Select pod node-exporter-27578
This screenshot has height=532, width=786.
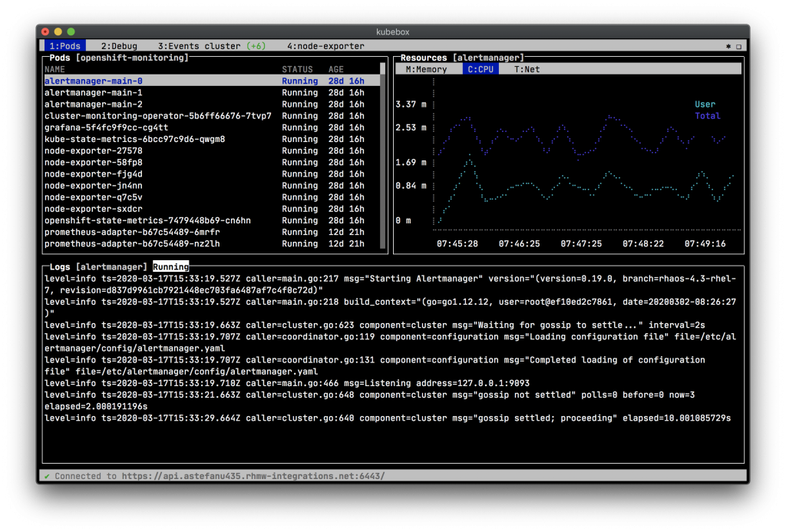(94, 150)
